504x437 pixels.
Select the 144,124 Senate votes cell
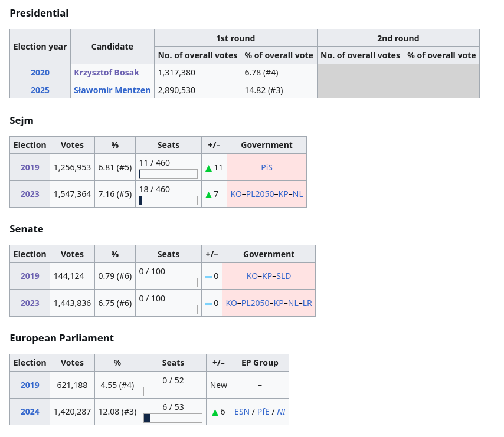tap(73, 276)
